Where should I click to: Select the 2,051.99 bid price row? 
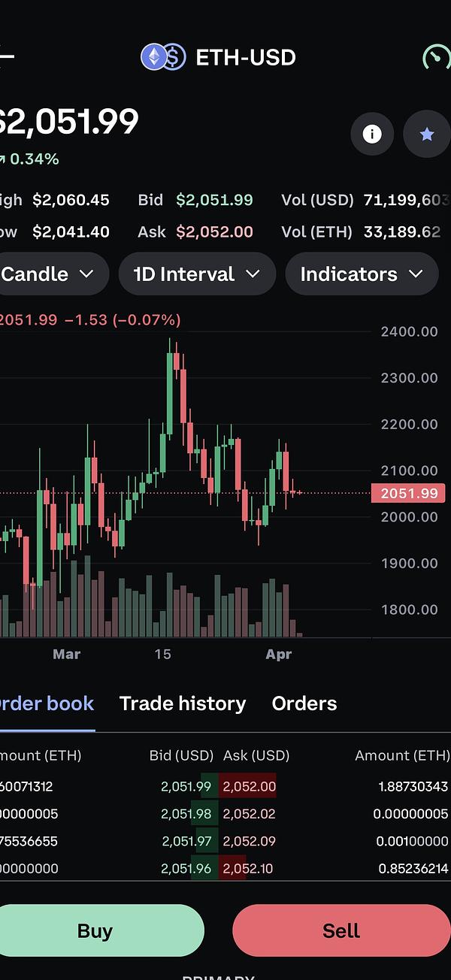(186, 787)
